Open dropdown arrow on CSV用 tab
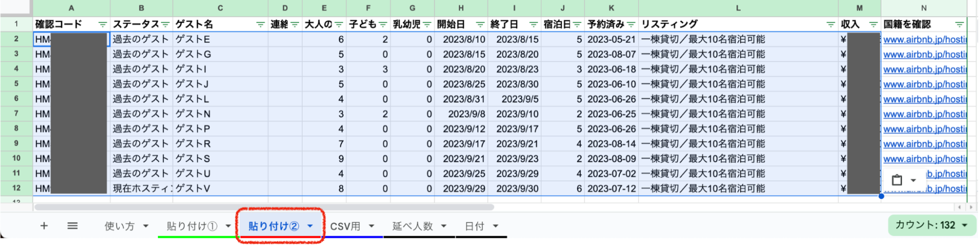Image resolution: width=980 pixels, height=249 pixels. click(372, 226)
